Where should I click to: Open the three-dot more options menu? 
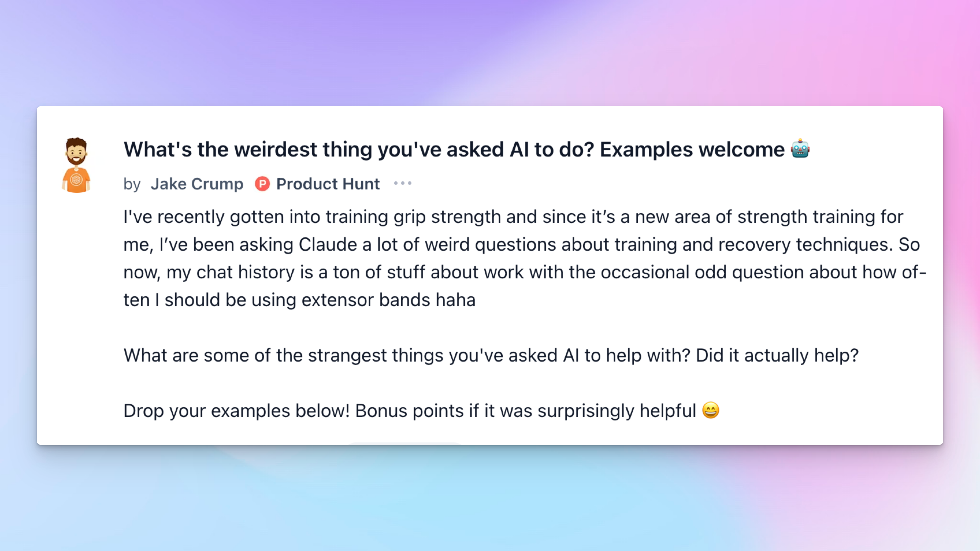coord(402,183)
